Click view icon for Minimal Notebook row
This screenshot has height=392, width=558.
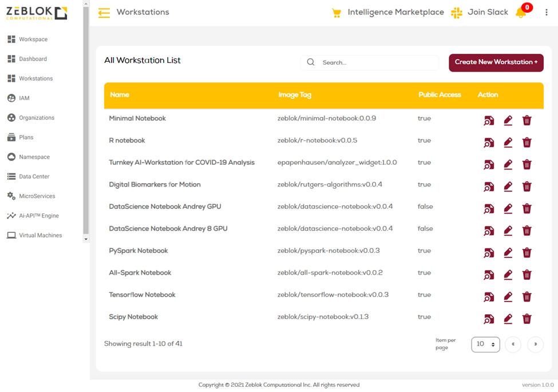[489, 120]
